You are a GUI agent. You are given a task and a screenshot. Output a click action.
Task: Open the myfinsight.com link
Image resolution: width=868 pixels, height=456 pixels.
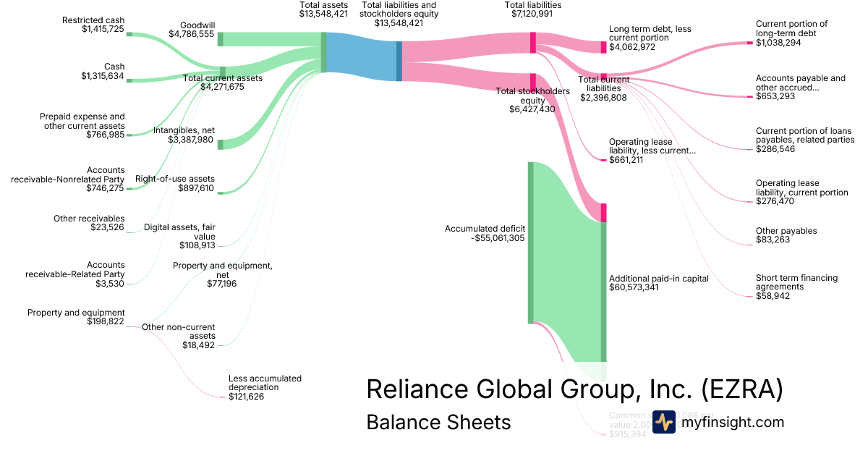tap(733, 422)
